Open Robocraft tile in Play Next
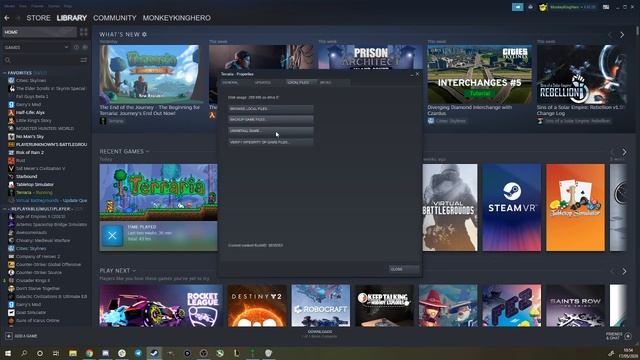Screen dimensions: 640x360 coord(321,306)
